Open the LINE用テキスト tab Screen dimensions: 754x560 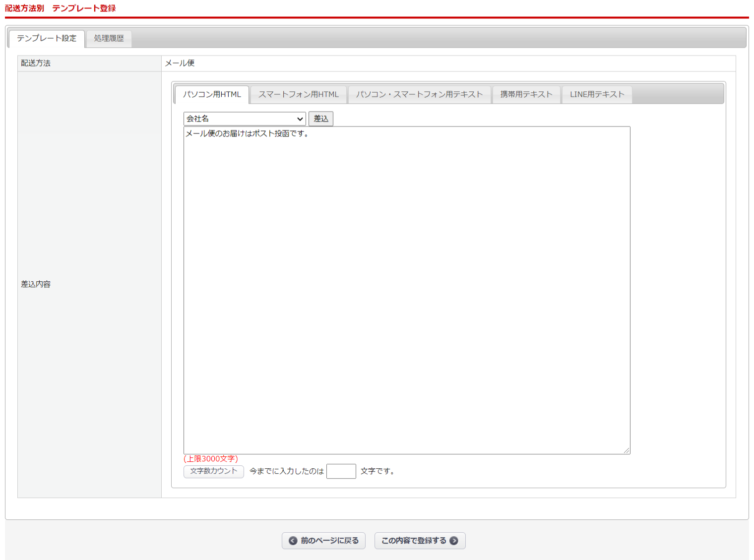597,95
